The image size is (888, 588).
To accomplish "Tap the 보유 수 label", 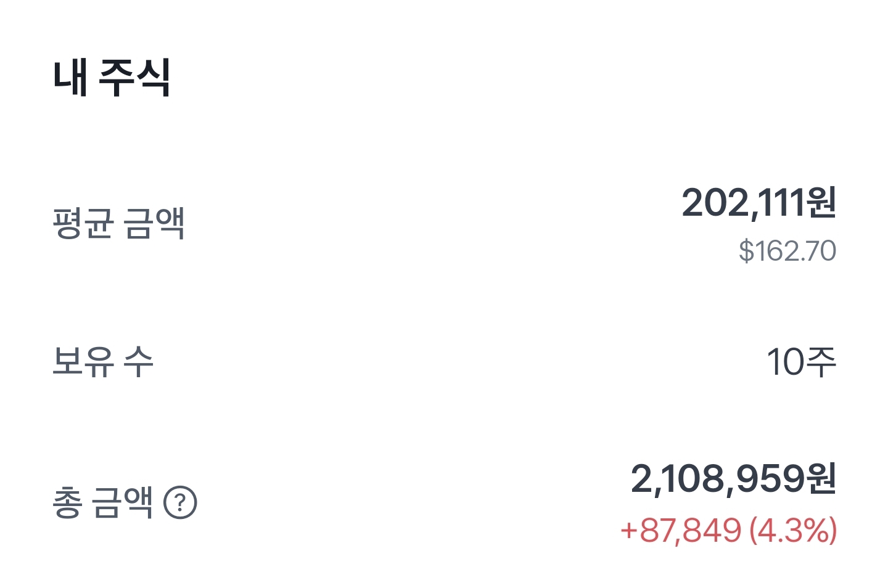I will coord(102,361).
